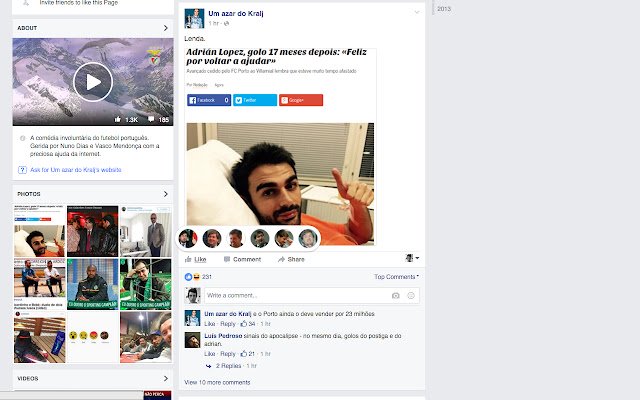Click Reply under Um azar do Kralj comment
The width and height of the screenshot is (640, 400).
[x=228, y=324]
